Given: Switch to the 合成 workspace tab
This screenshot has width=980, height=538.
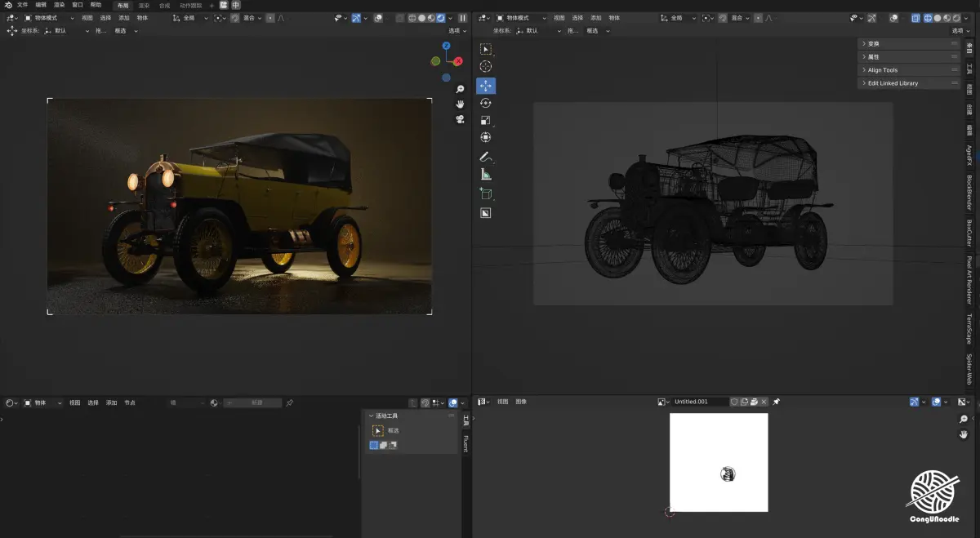Looking at the screenshot, I should tap(165, 5).
